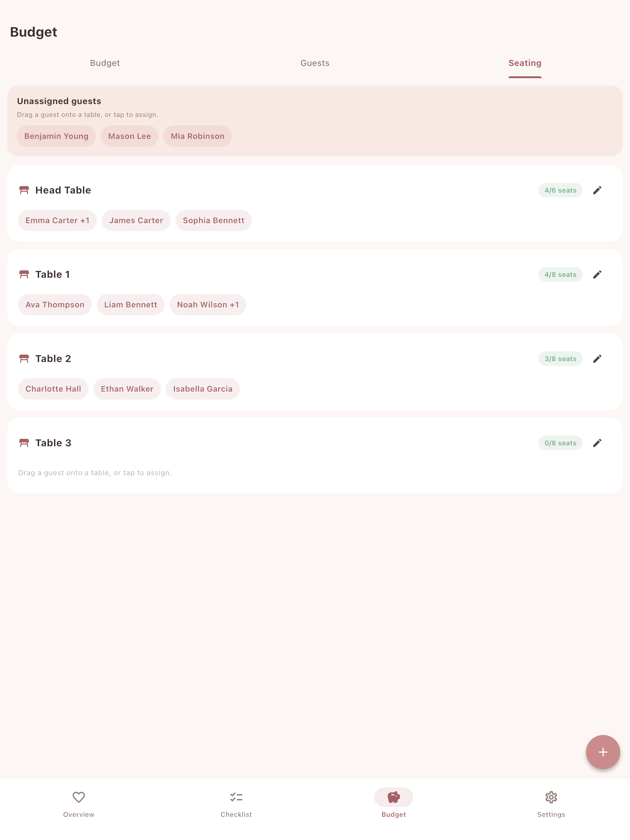Tap the Mia Robinson guest chip
Image resolution: width=630 pixels, height=840 pixels.
[x=197, y=136]
